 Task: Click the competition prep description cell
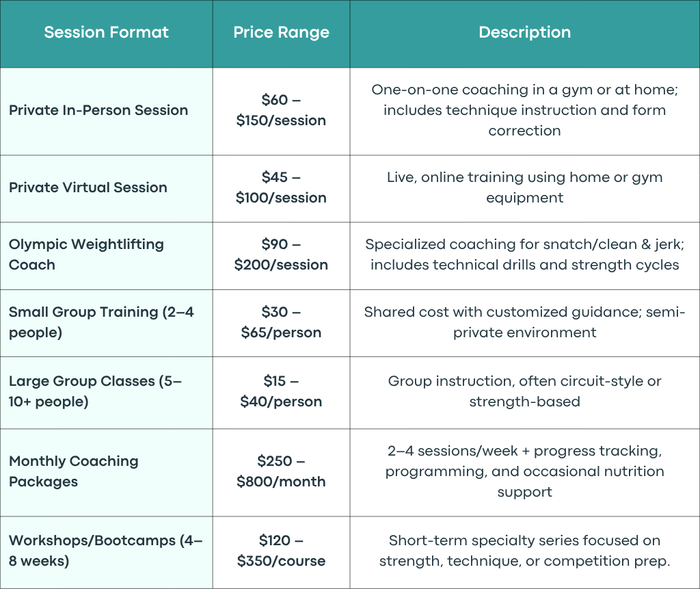coord(524,552)
